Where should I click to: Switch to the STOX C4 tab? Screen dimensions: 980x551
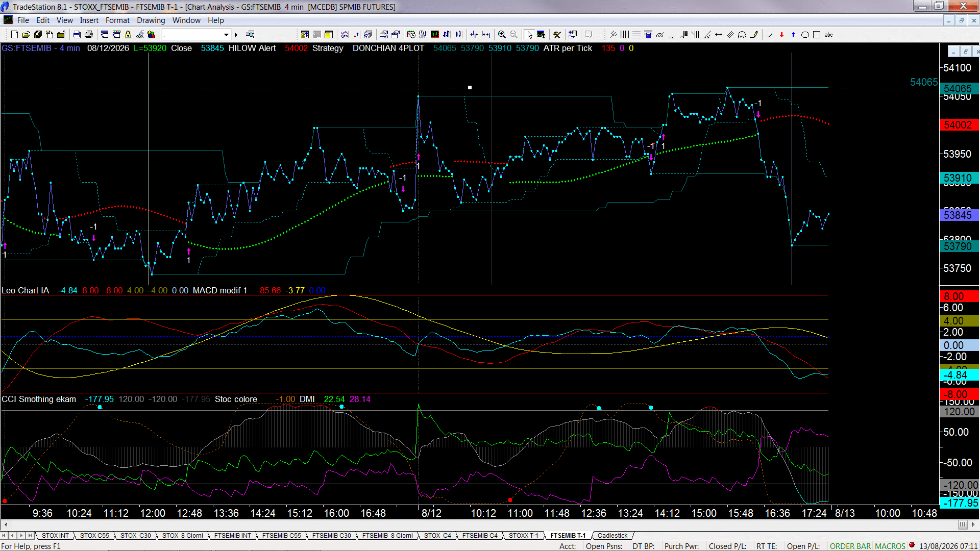tap(437, 536)
